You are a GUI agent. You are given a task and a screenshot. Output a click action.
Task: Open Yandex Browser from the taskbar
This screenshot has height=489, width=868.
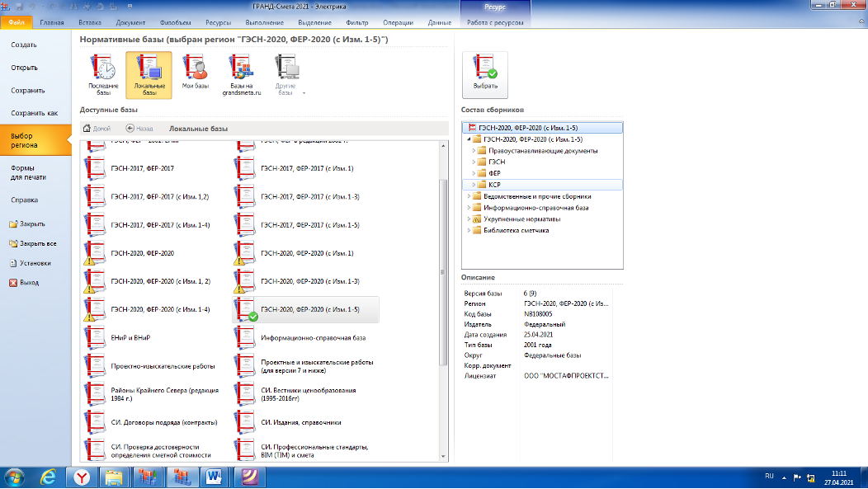(82, 477)
